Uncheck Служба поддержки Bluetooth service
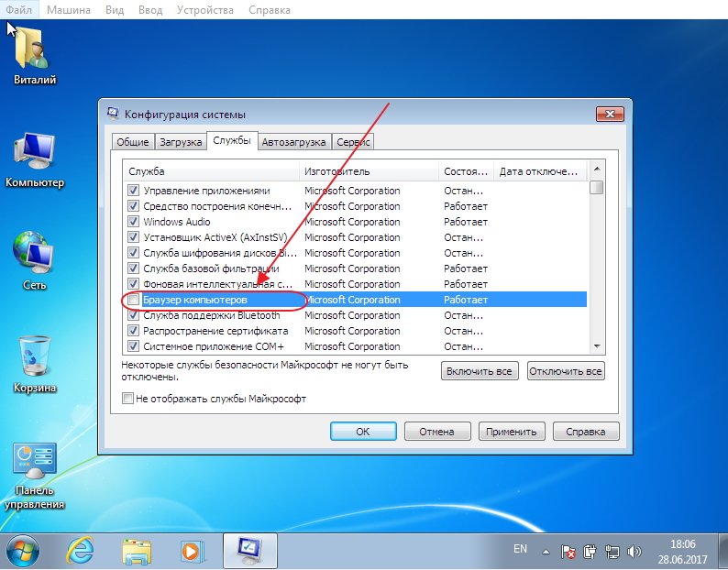The image size is (728, 570). pos(133,315)
